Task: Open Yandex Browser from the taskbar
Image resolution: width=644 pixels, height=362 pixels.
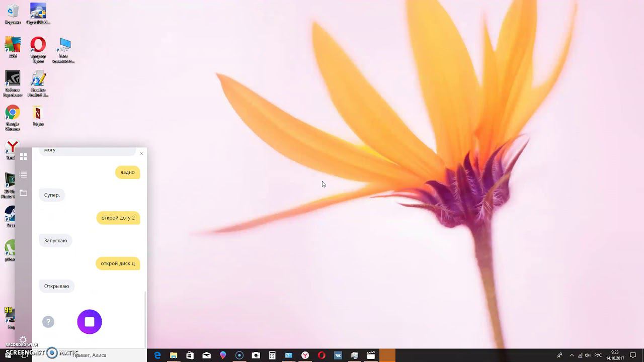Action: 305,355
